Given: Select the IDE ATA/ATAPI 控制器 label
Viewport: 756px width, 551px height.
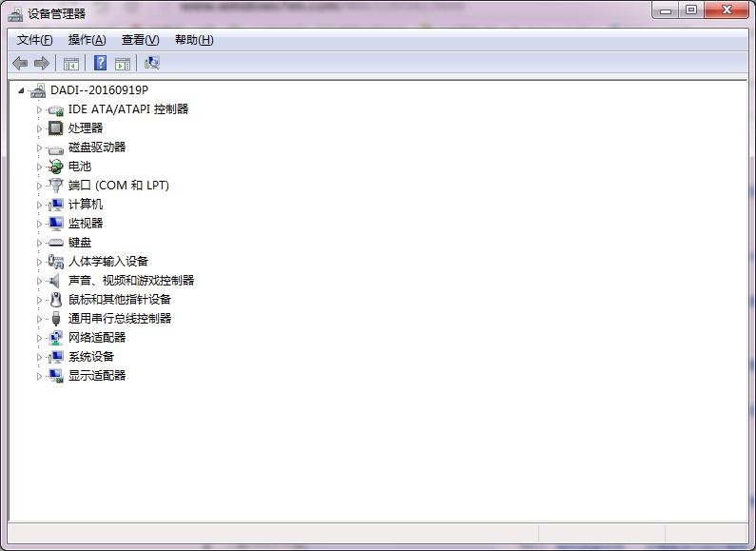Looking at the screenshot, I should (128, 109).
